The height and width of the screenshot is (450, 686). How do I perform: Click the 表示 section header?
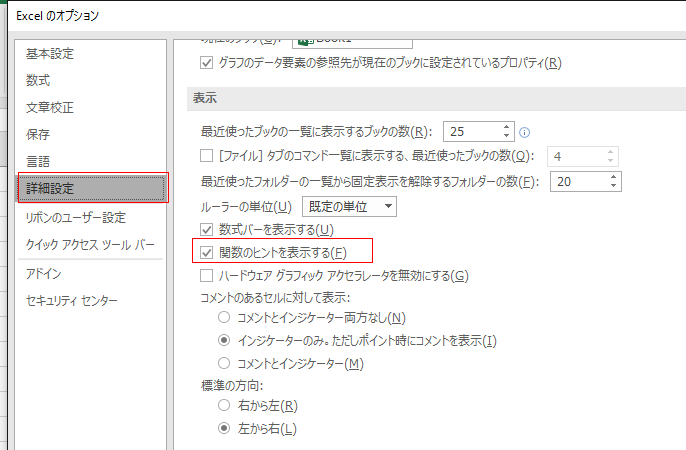[205, 98]
